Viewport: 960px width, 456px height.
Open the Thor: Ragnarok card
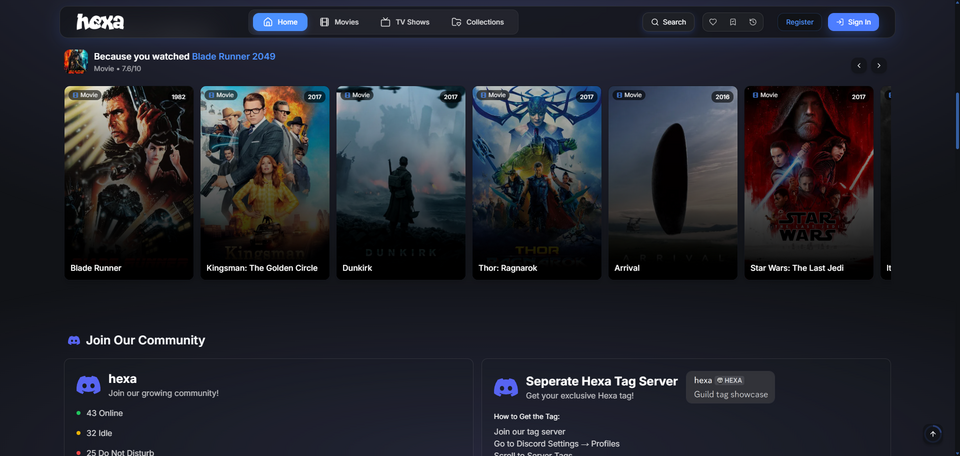(x=536, y=182)
